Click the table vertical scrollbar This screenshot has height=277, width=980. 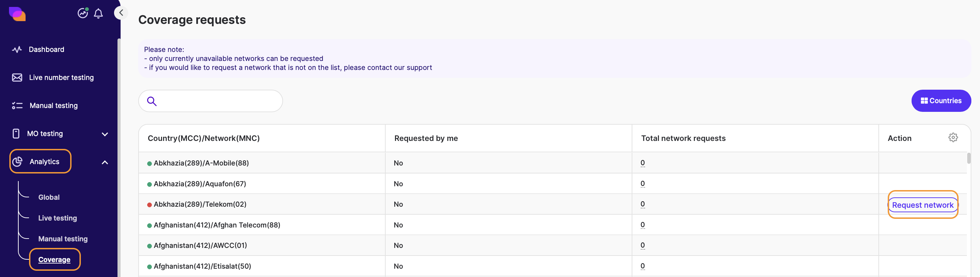968,158
